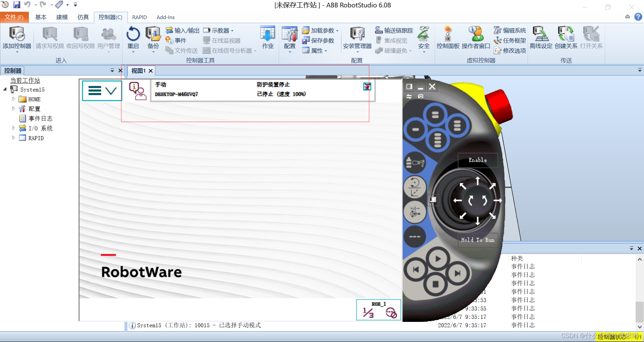This screenshot has width=644, height=342.
Task: Open the File (文件) menu
Action: click(14, 17)
